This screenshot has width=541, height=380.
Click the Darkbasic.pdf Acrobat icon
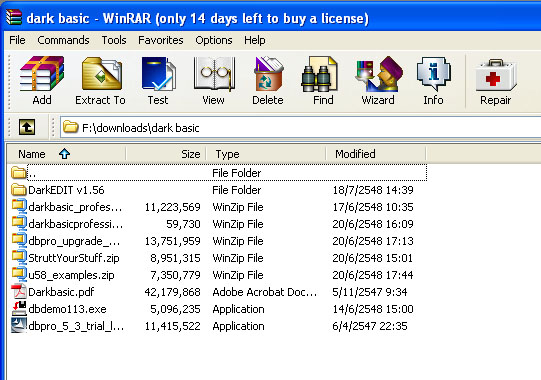tap(19, 292)
